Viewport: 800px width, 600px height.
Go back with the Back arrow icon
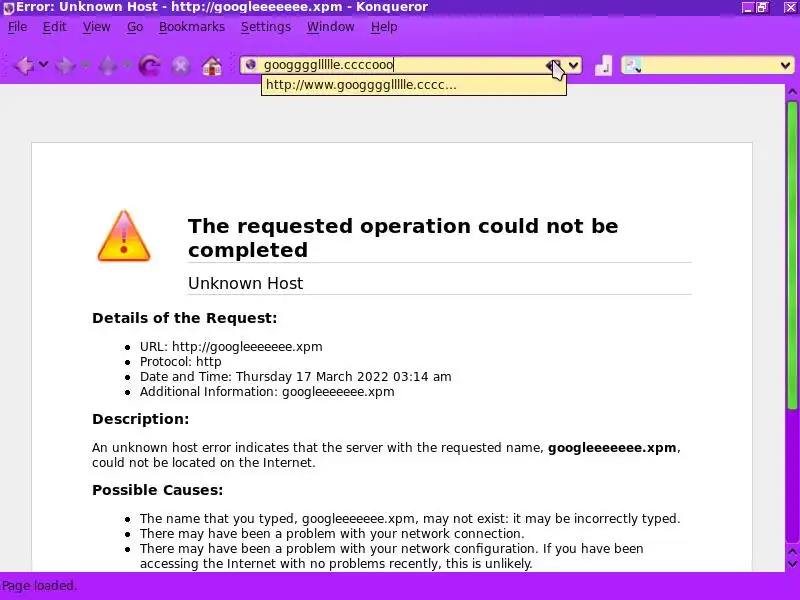[24, 65]
